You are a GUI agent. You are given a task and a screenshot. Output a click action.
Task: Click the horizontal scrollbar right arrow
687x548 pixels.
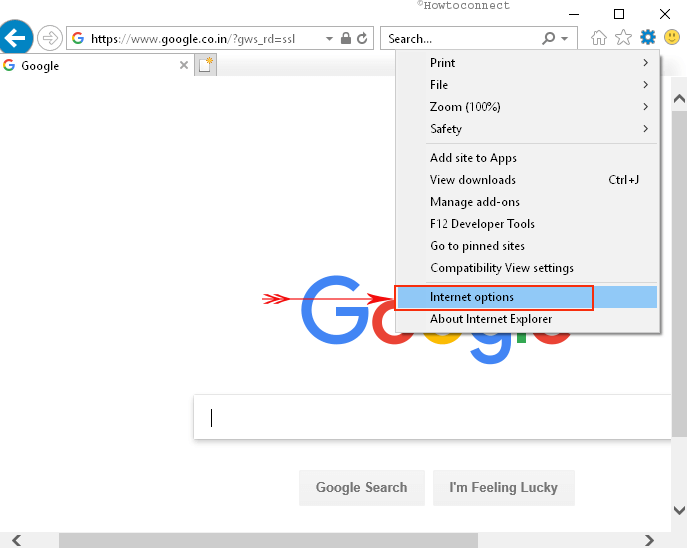click(649, 540)
